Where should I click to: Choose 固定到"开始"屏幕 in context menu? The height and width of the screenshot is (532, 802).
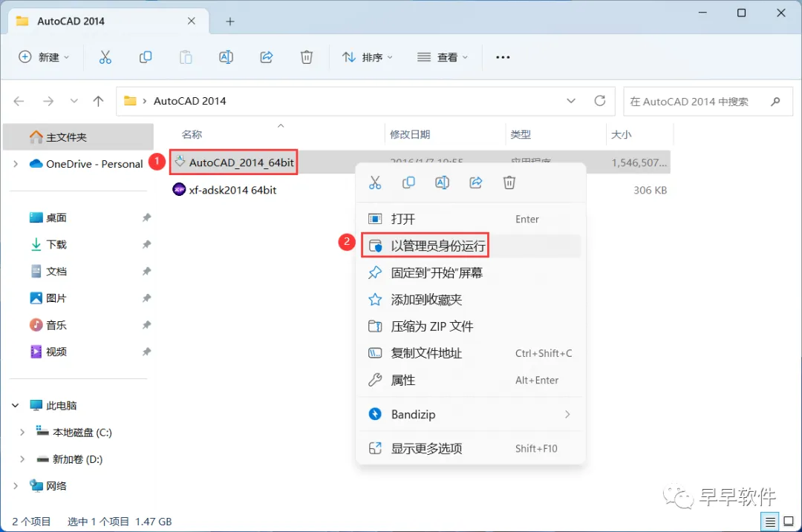pyautogui.click(x=471, y=273)
